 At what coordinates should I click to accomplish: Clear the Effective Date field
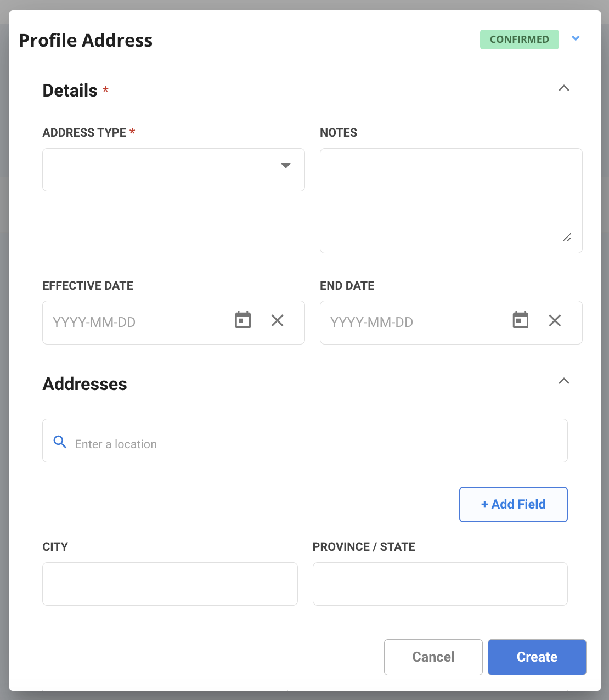click(x=277, y=321)
